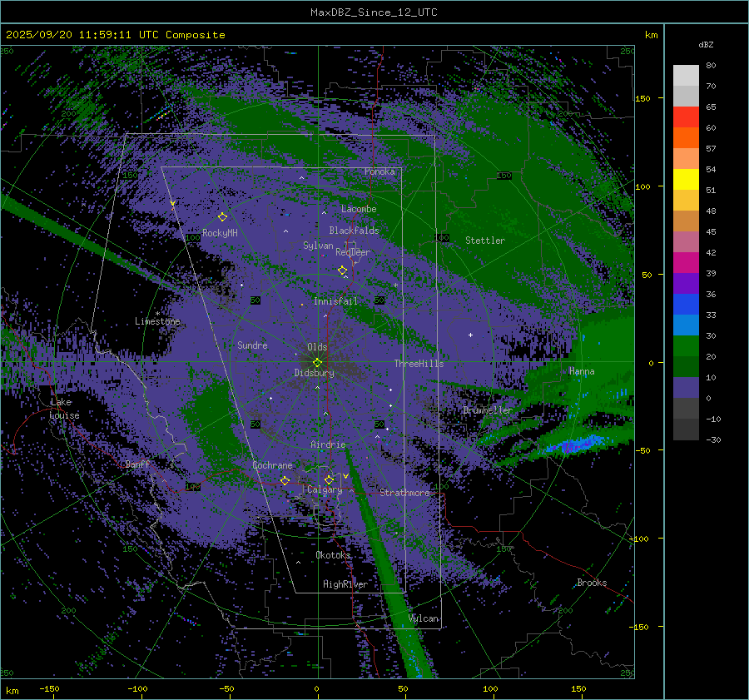This screenshot has width=749, height=700.
Task: Click the white asterisk marker above Limestone
Action: point(157,313)
